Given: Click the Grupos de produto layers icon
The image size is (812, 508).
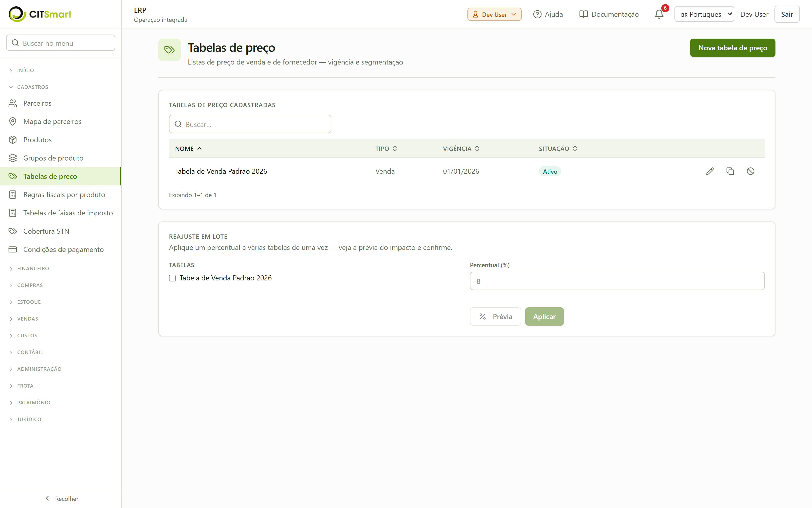Looking at the screenshot, I should [x=13, y=158].
